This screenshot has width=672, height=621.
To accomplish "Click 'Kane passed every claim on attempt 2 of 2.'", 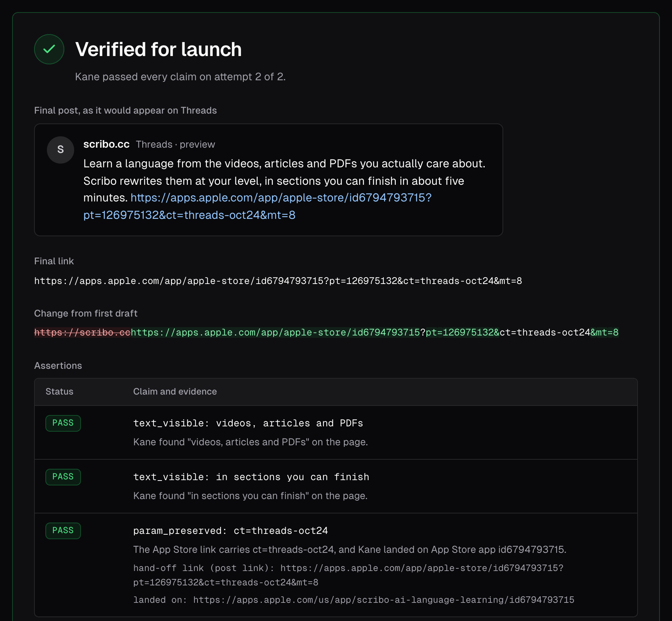I will [x=180, y=77].
